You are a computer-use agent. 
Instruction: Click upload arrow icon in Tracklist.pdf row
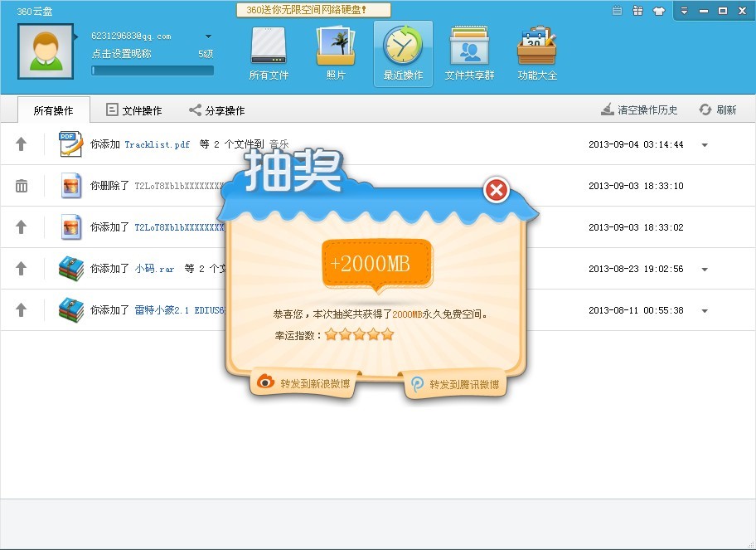click(x=22, y=144)
